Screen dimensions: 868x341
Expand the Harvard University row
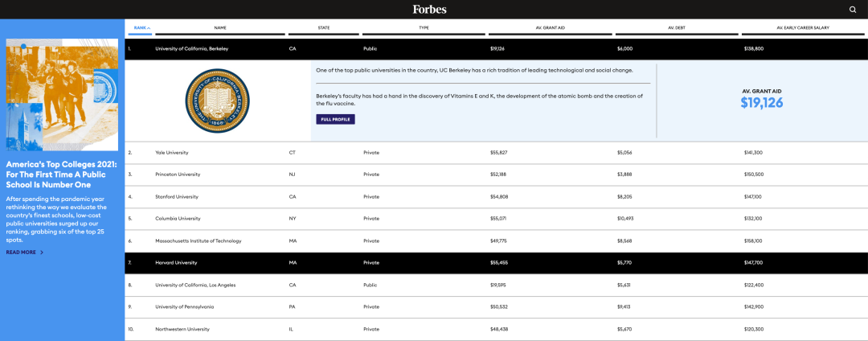(x=176, y=263)
